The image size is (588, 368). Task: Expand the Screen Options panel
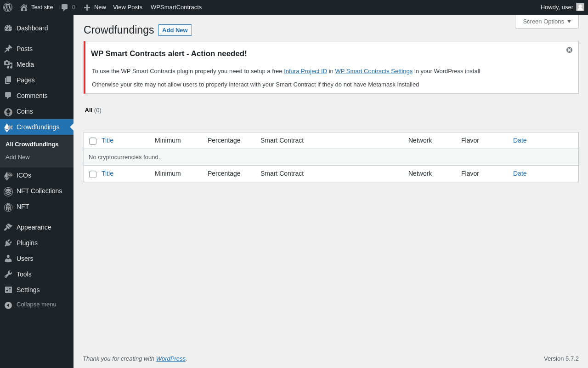(x=547, y=21)
